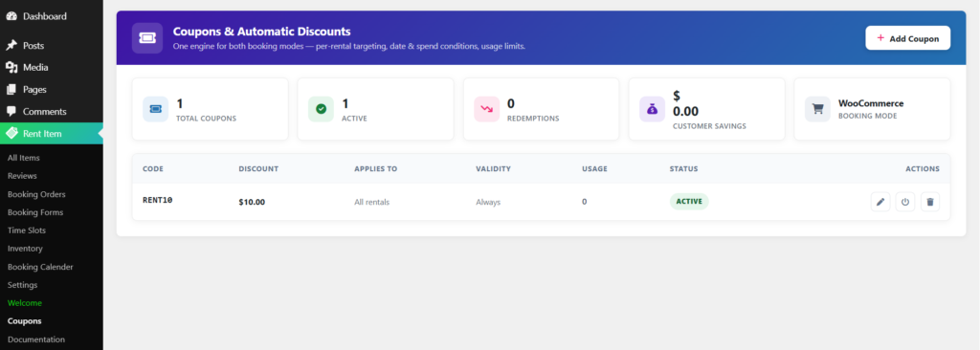This screenshot has width=980, height=350.
Task: Click the DISCOUNT column header
Action: click(x=258, y=168)
